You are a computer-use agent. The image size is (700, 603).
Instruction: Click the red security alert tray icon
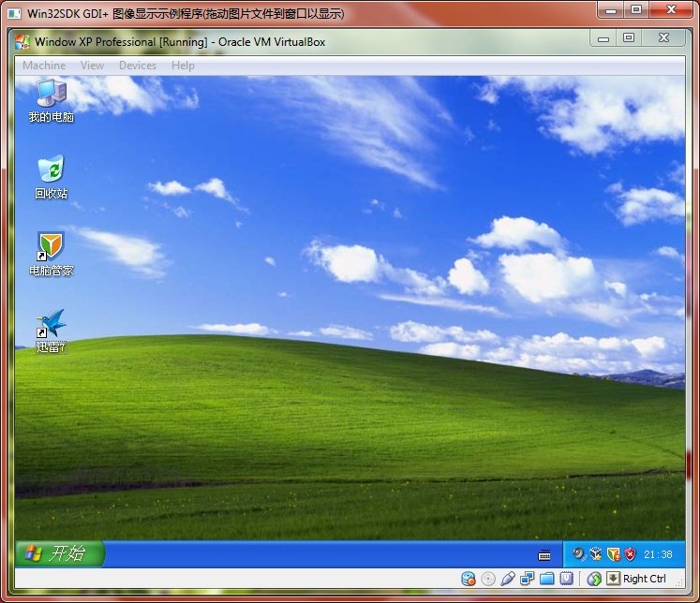tap(630, 554)
